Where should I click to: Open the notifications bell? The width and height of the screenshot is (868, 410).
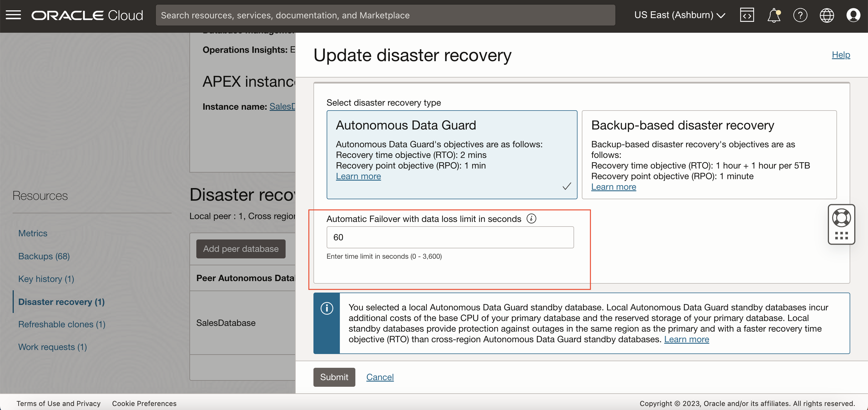click(774, 15)
